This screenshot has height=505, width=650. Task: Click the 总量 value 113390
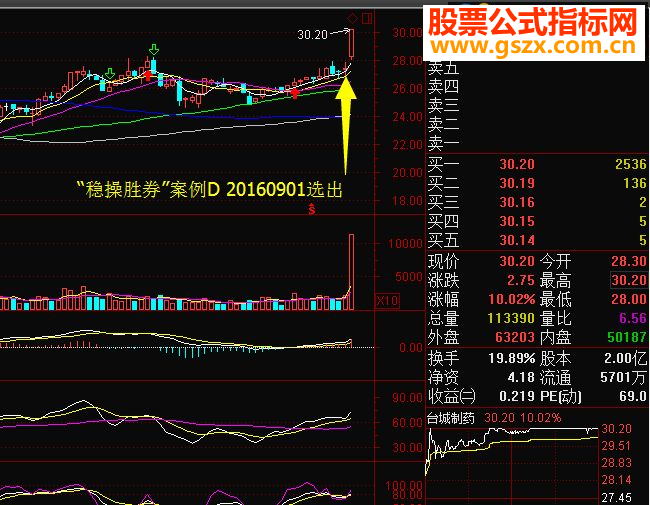click(x=511, y=319)
